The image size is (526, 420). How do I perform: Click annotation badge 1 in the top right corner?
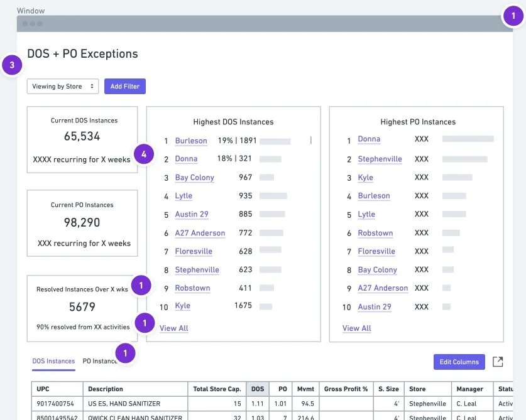pyautogui.click(x=512, y=16)
